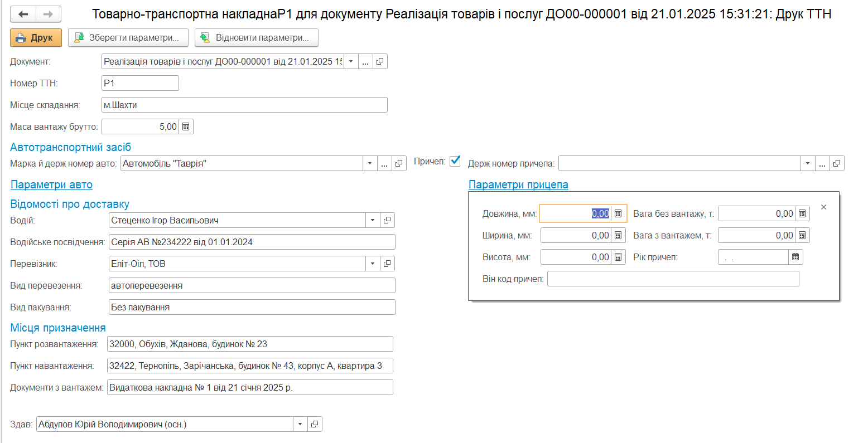Click ellipsis button of the auto field

tap(385, 164)
